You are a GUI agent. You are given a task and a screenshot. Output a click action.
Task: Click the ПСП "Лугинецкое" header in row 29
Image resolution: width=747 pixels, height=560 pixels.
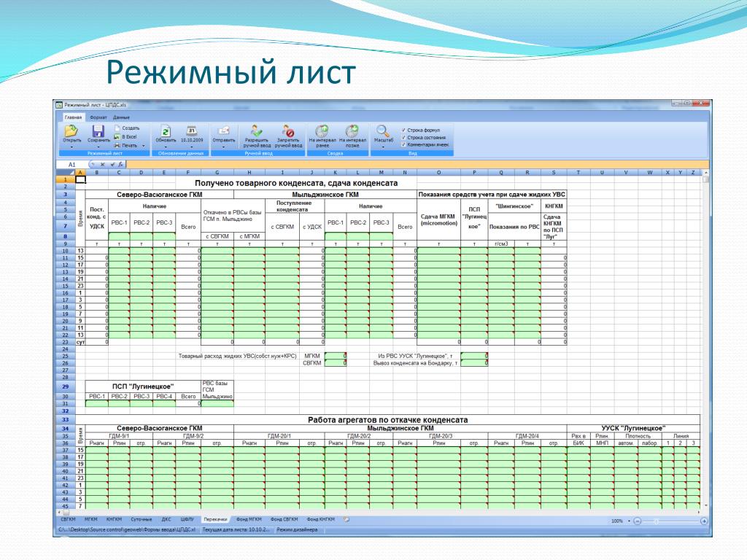(143, 386)
